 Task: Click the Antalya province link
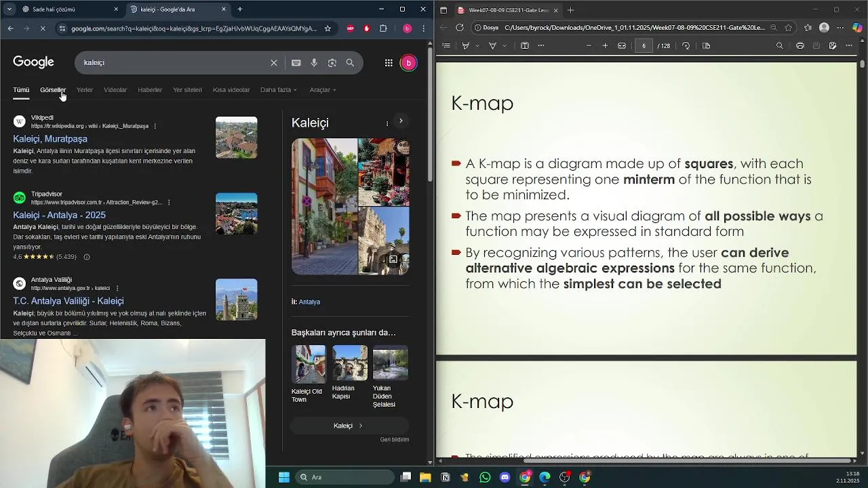[309, 302]
